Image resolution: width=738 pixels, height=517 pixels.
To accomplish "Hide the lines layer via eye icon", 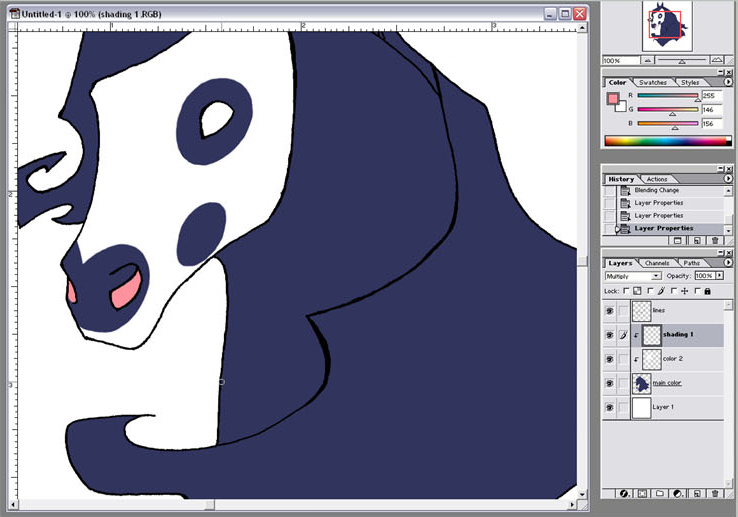I will (610, 311).
